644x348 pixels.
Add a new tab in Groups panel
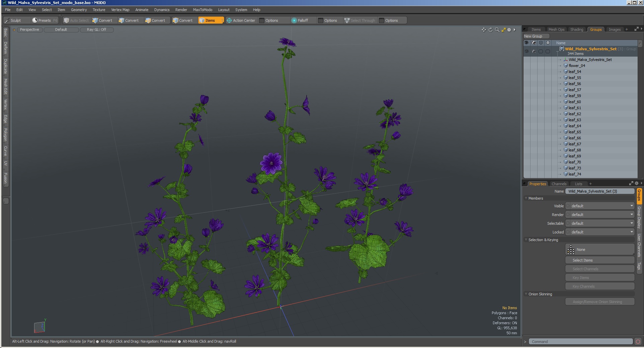(627, 29)
